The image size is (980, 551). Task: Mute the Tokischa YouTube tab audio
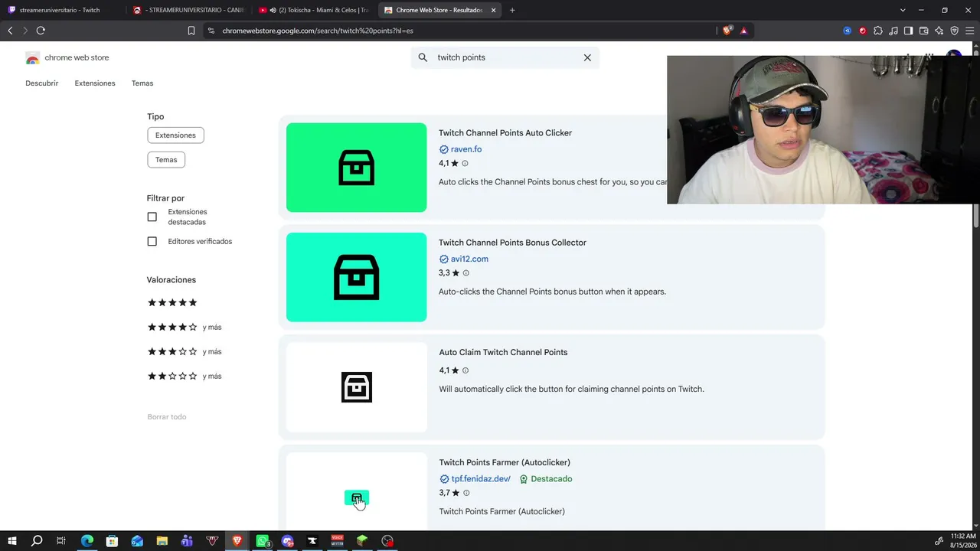point(273,10)
